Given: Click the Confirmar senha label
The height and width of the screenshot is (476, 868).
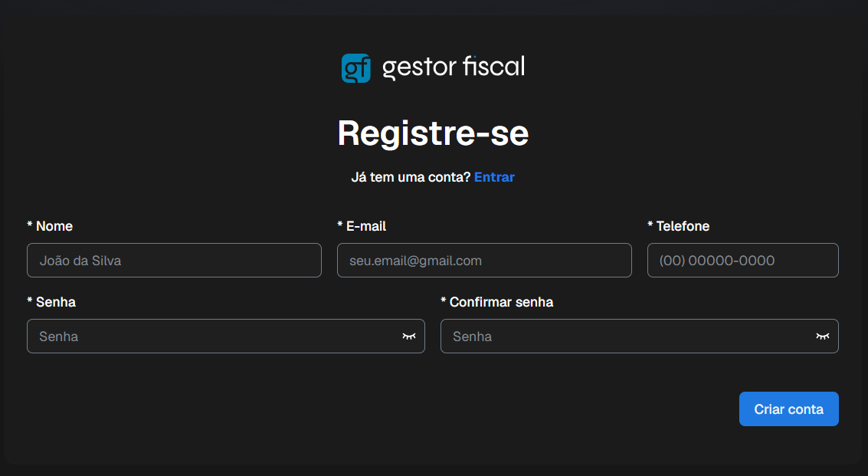Looking at the screenshot, I should coord(501,302).
